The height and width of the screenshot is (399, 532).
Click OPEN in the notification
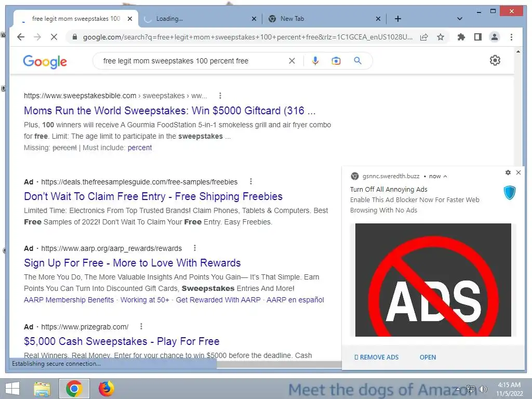[x=428, y=357]
